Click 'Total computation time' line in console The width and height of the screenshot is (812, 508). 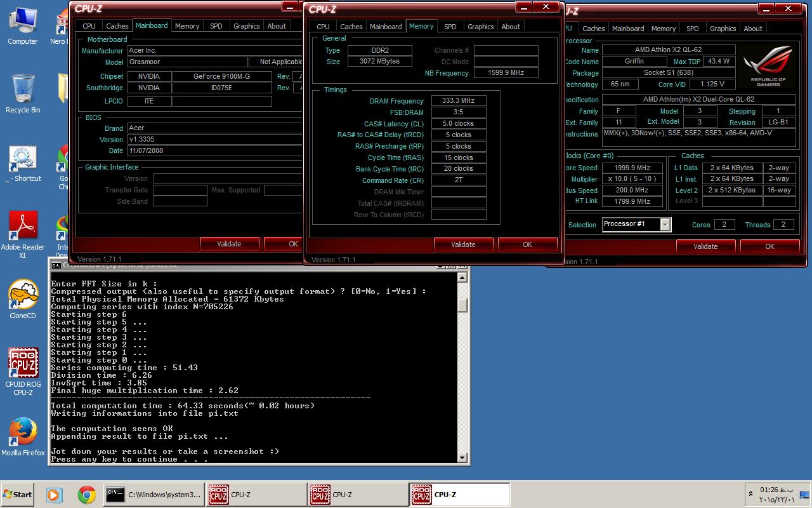[x=183, y=406]
